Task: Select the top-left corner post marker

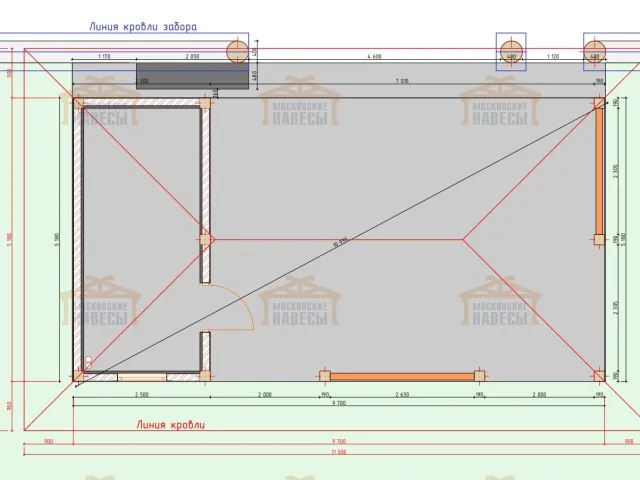Action: coord(78,101)
